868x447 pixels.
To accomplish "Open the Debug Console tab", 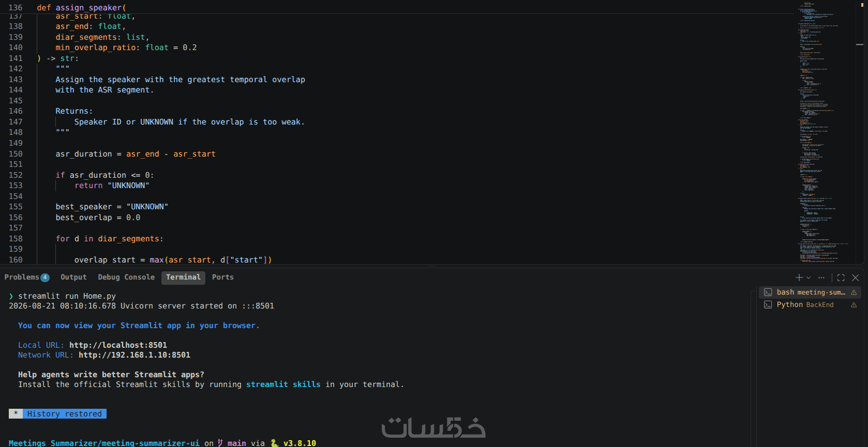I will tap(126, 278).
